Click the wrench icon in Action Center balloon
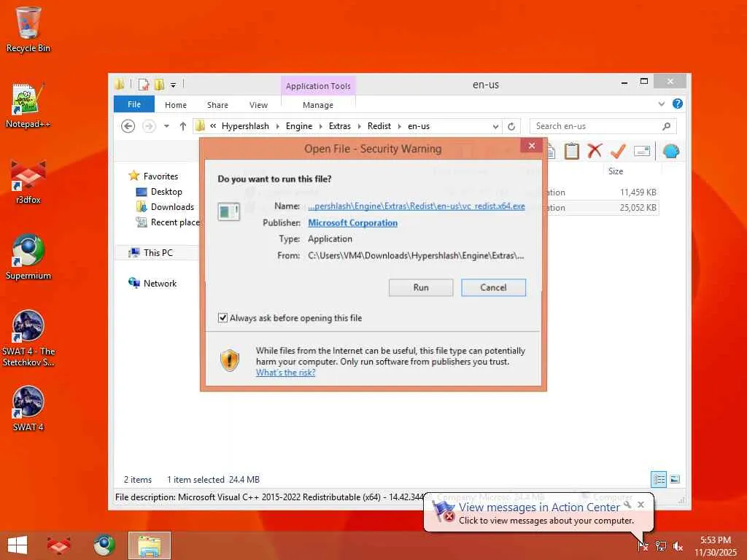747x560 pixels. pyautogui.click(x=627, y=505)
